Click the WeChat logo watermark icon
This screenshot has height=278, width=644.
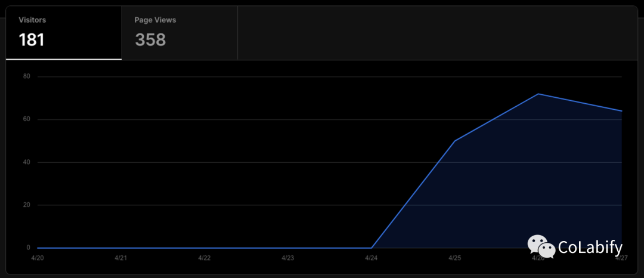539,246
